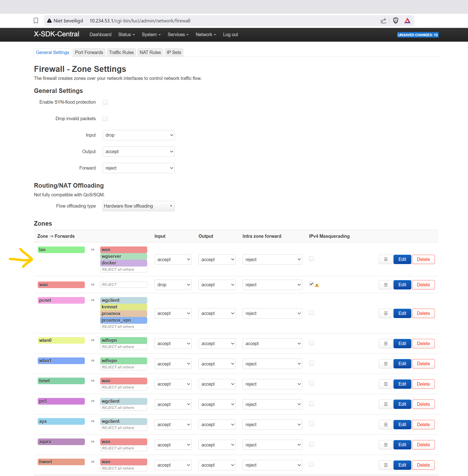Open the Network menu
This screenshot has width=468, height=476.
click(x=206, y=35)
